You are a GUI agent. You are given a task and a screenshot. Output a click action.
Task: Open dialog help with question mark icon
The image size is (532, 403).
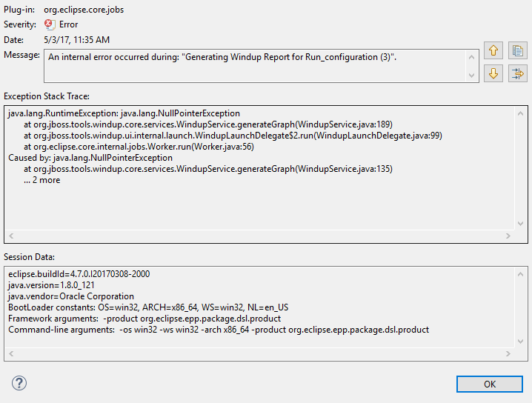point(19,383)
